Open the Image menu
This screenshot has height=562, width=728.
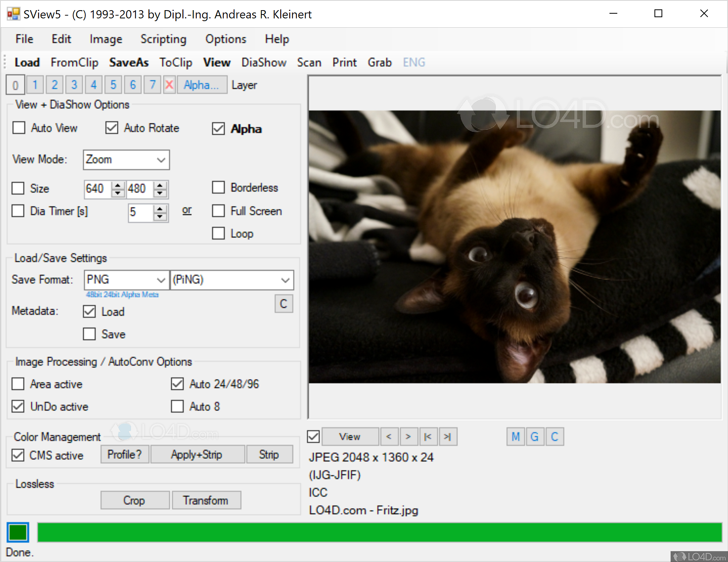click(x=106, y=39)
